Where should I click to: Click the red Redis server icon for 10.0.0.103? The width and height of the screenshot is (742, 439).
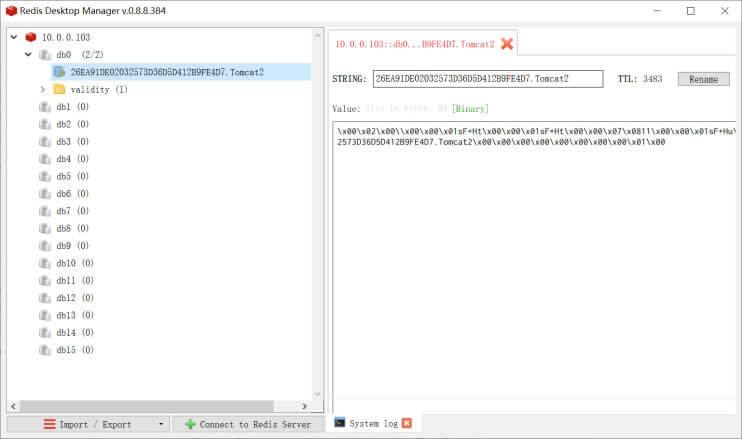click(x=31, y=37)
